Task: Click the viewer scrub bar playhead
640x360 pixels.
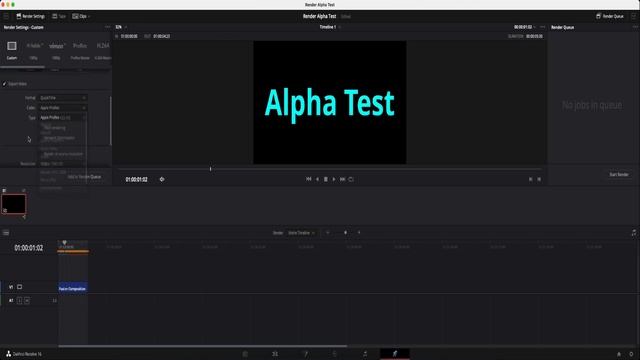Action: point(211,169)
